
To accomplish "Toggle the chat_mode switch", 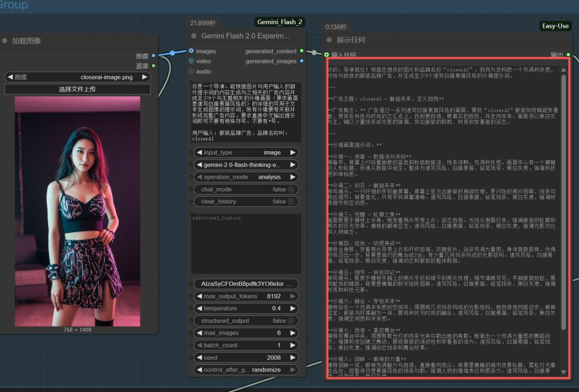I will [291, 189].
